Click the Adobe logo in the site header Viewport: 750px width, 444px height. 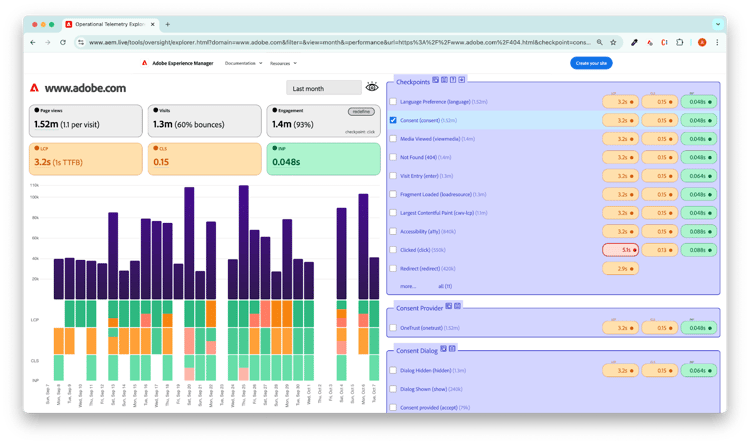(144, 63)
